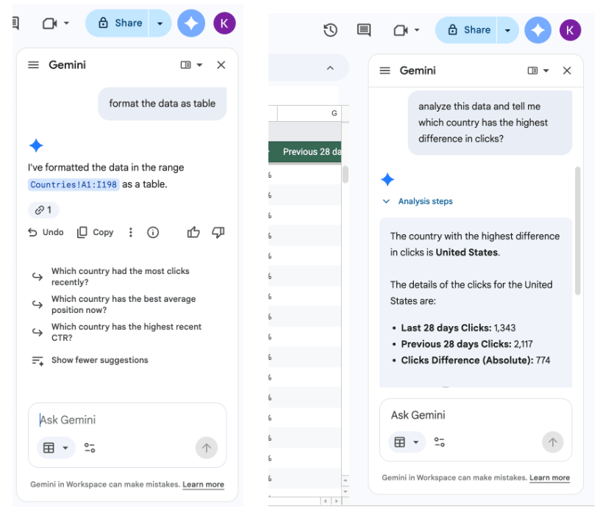Click spreadsheet vertical scrollbar thumb
This screenshot has height=523, width=600.
[346, 174]
